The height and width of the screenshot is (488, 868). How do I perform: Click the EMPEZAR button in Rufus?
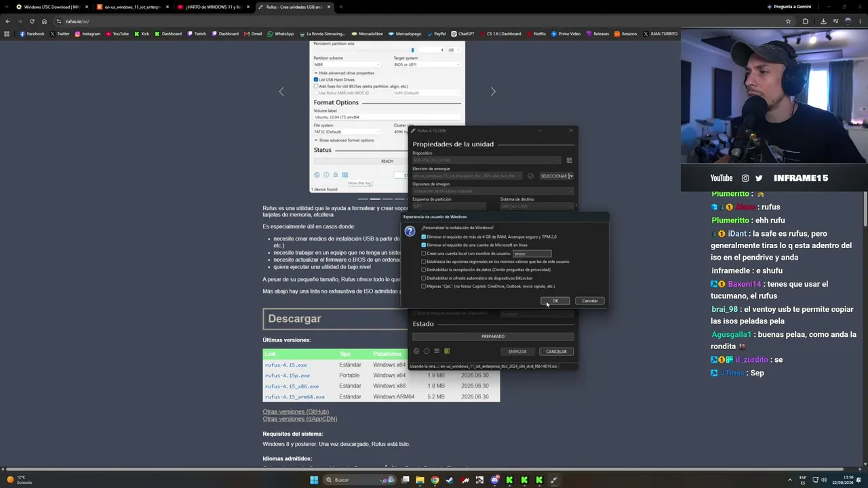tap(517, 351)
